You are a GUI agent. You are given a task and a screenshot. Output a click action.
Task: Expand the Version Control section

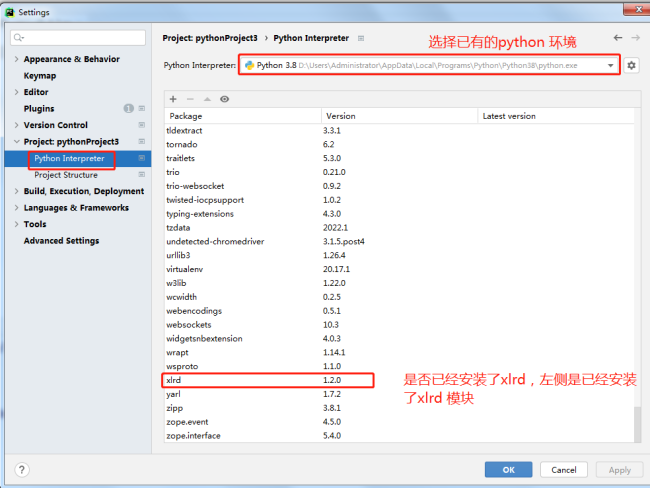point(17,125)
